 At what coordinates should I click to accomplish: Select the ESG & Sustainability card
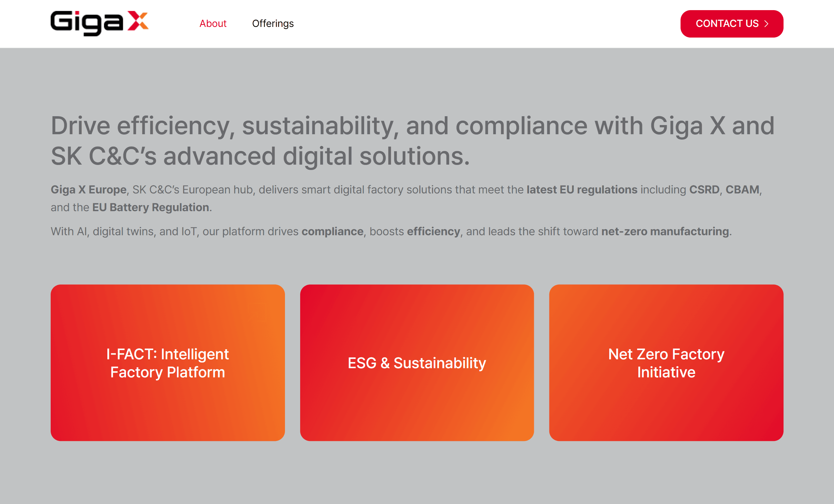tap(417, 362)
